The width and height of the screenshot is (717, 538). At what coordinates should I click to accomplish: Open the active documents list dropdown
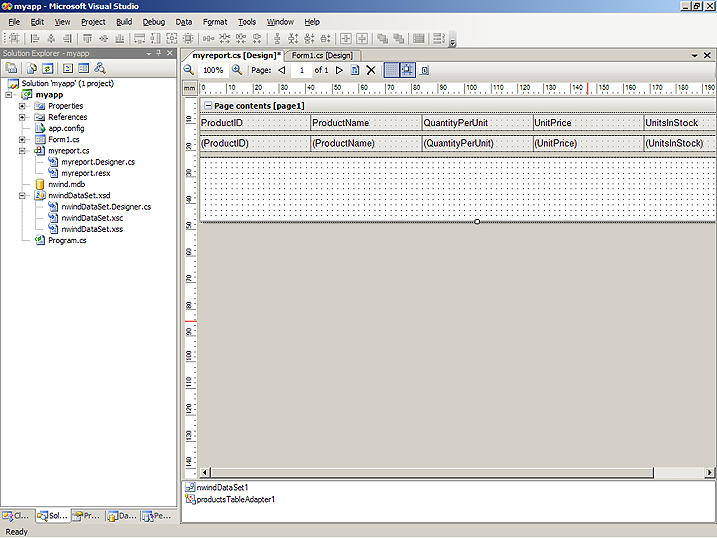[x=695, y=55]
